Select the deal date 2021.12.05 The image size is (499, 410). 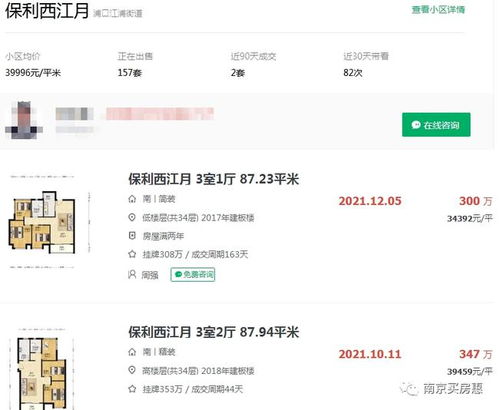(370, 201)
